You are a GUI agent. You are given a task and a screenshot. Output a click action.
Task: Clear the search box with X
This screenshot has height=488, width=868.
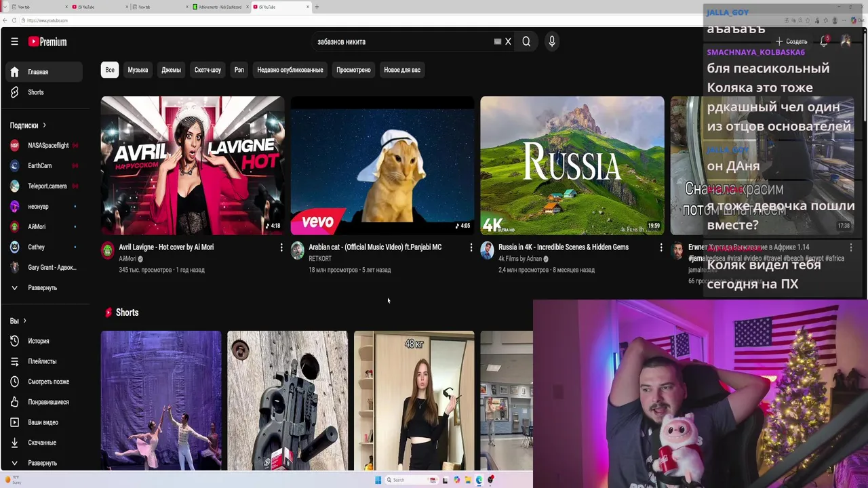coord(508,41)
